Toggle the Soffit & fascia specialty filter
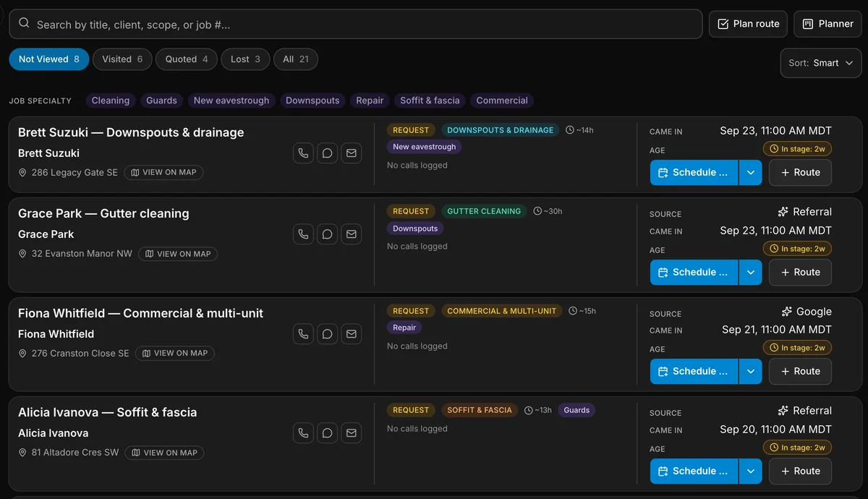 tap(430, 101)
